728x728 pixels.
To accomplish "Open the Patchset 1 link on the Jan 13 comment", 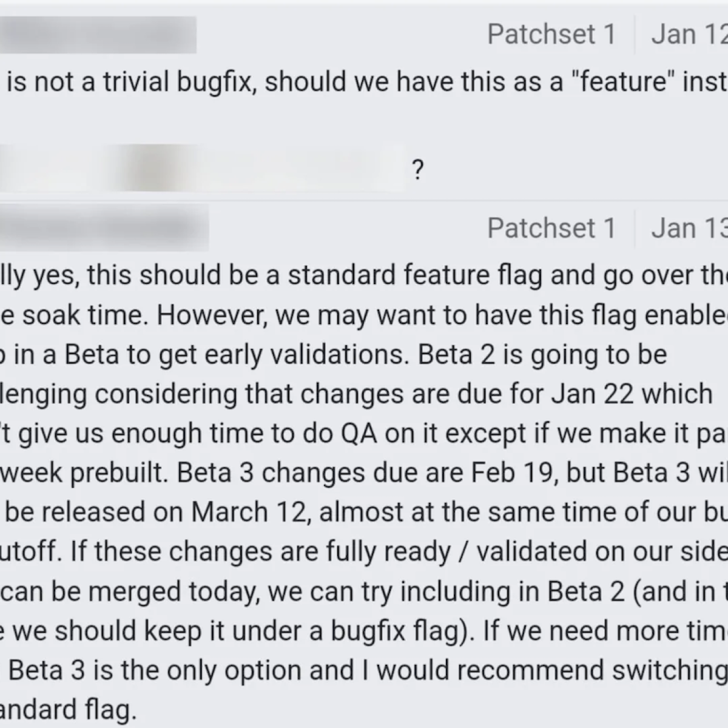I will coord(551,229).
